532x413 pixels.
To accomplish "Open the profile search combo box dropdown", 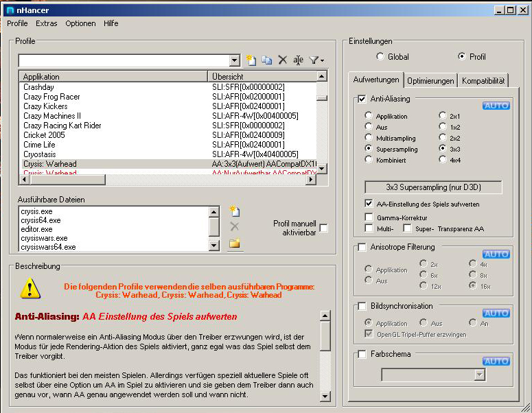I will pos(234,60).
